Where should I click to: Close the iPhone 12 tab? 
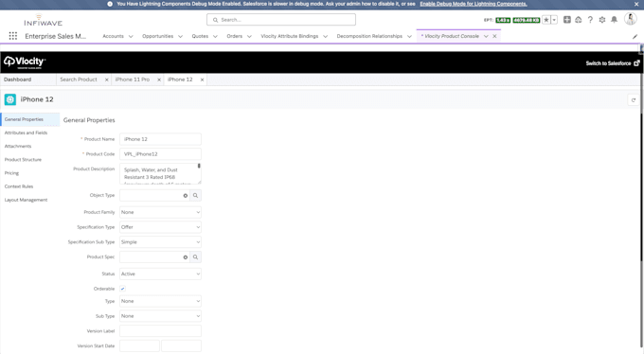click(x=202, y=80)
